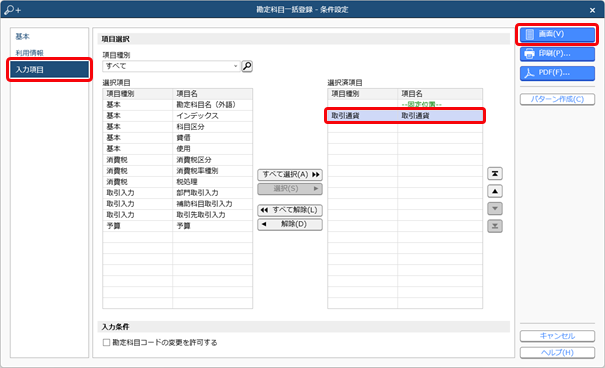The width and height of the screenshot is (605, 368).
Task: Click the 選択(S) button
Action: point(290,189)
